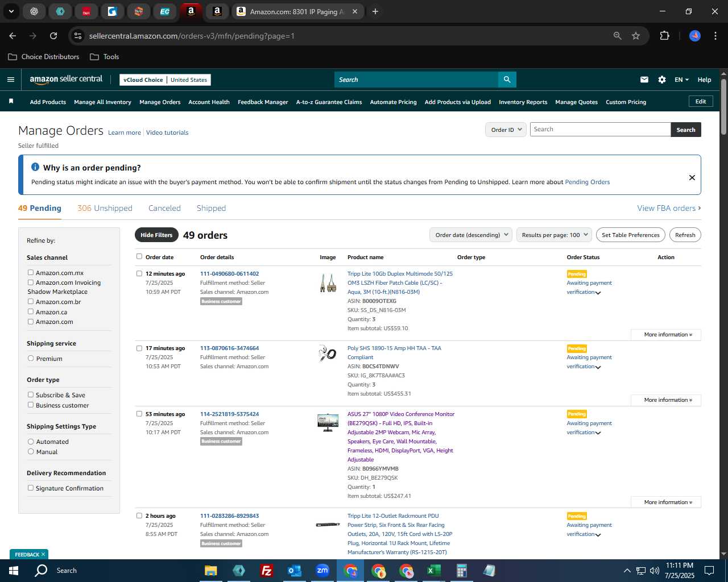Switch to the Shipped orders tab
Image resolution: width=728 pixels, height=582 pixels.
coord(211,208)
